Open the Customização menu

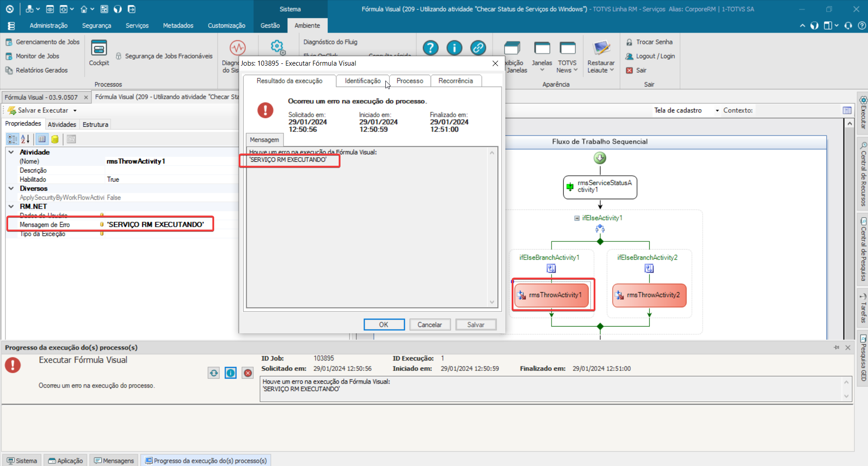click(x=226, y=25)
